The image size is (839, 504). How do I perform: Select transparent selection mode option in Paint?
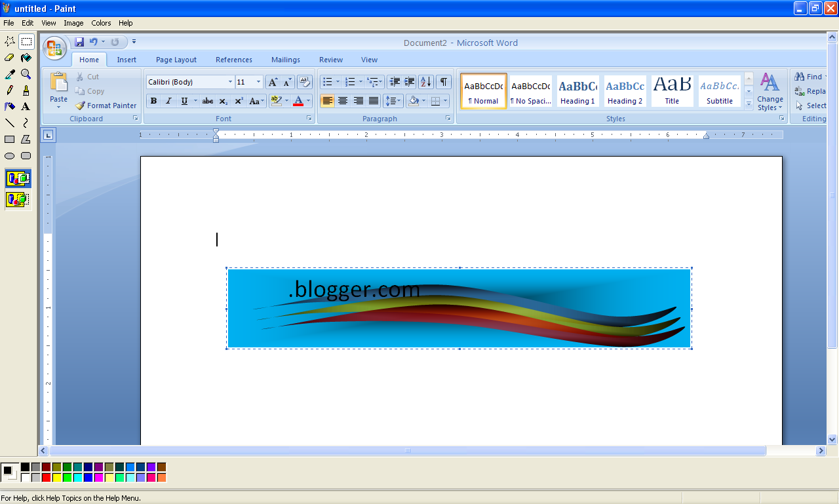18,199
